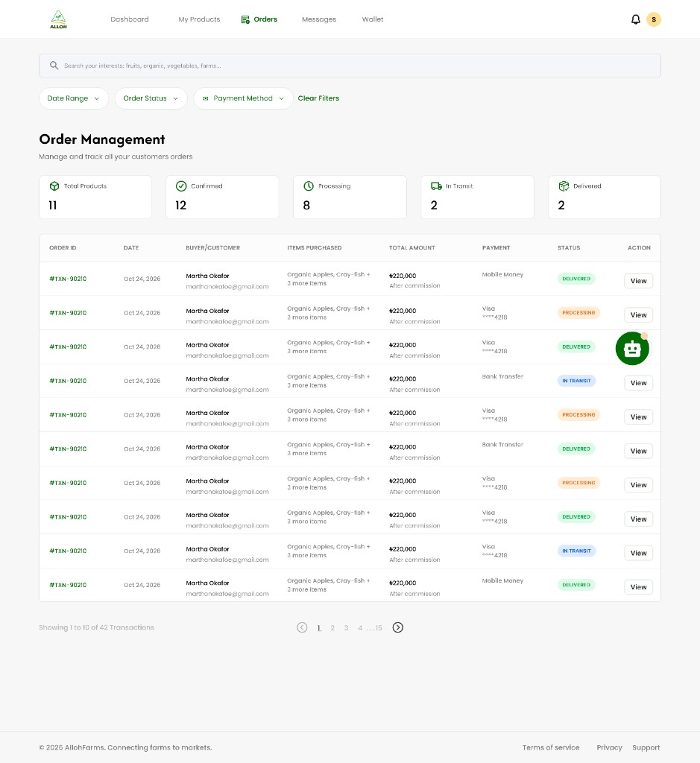700x763 pixels.
Task: Click the ORDER ID column header
Action: click(x=63, y=247)
